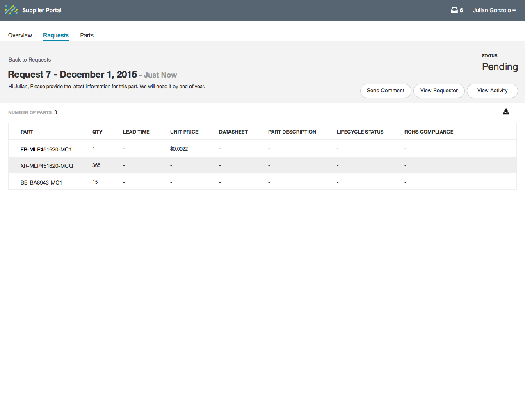The width and height of the screenshot is (525, 420).
Task: Click the View Requester button
Action: pos(439,91)
